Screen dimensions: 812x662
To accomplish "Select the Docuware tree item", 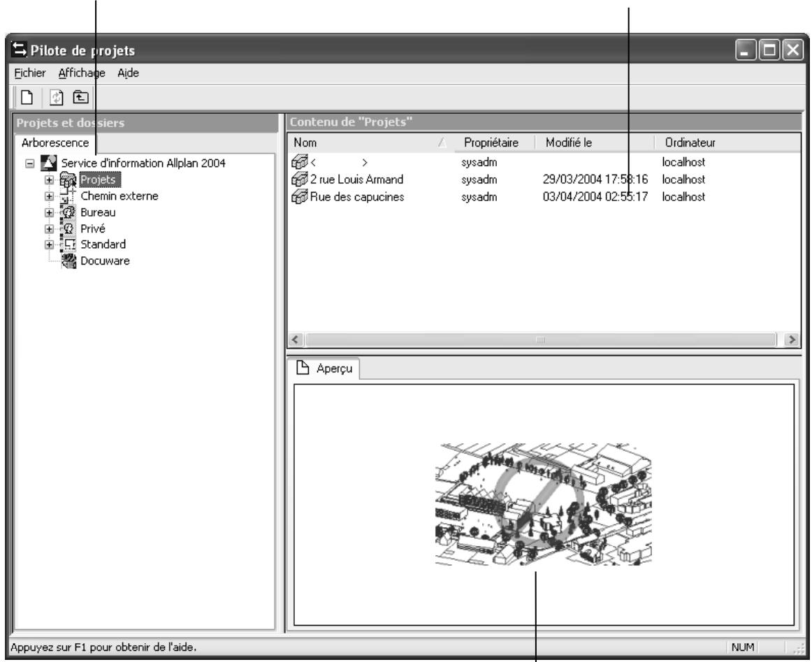I will point(105,261).
